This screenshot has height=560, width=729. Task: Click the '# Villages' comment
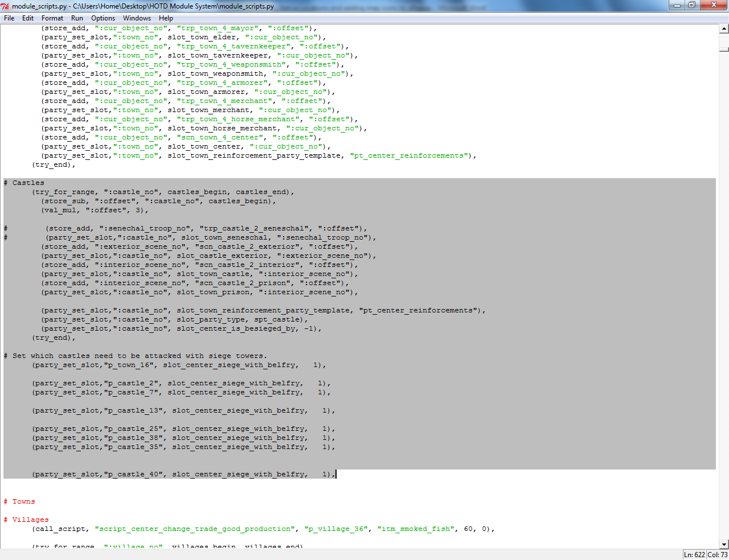point(26,520)
